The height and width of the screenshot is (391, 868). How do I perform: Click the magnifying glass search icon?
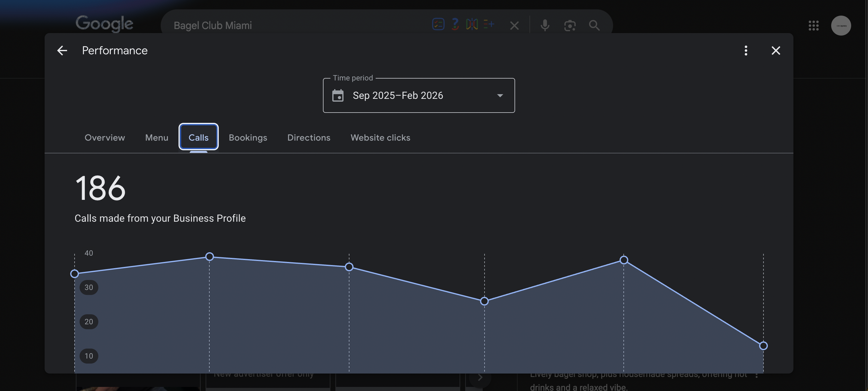594,25
